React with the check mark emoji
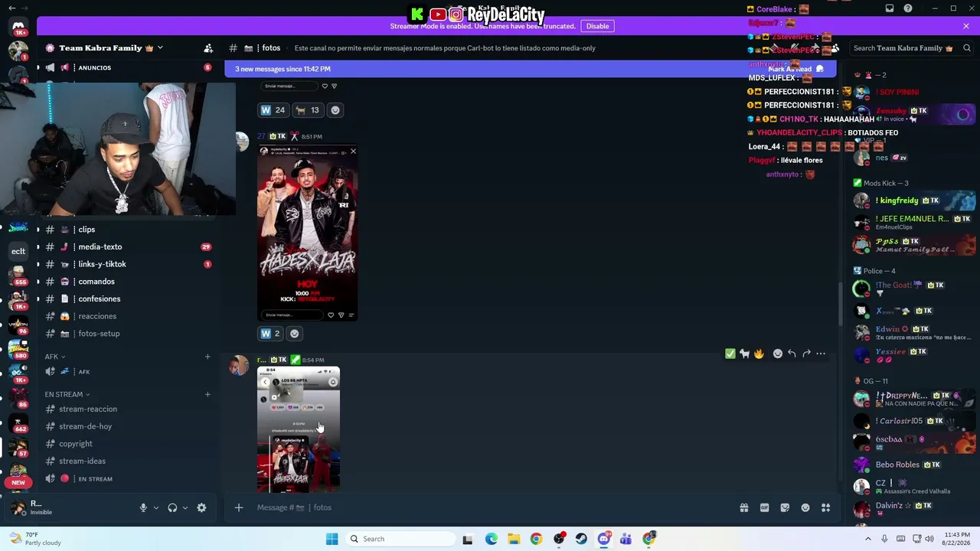The image size is (980, 551). pos(730,354)
